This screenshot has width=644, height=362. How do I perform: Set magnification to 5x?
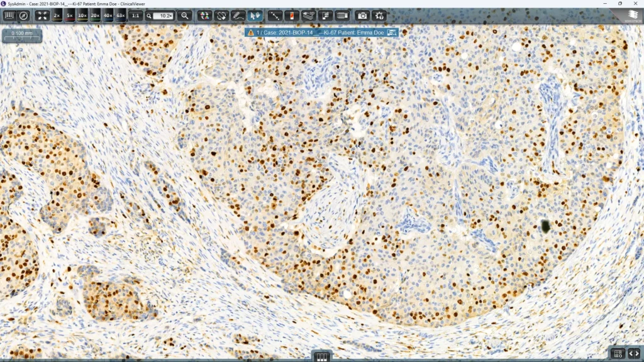(70, 16)
